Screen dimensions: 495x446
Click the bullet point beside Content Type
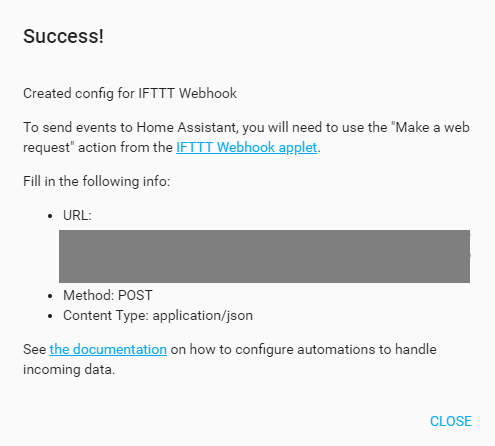click(x=50, y=316)
